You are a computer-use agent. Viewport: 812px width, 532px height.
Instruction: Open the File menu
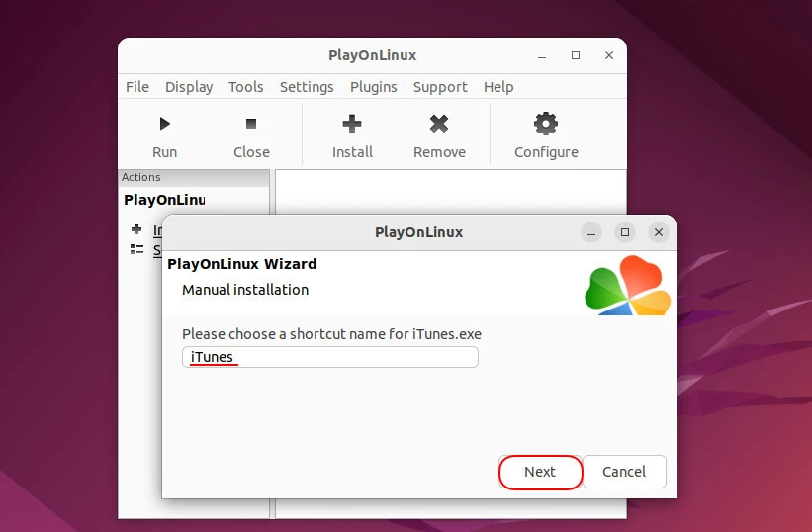pos(137,87)
